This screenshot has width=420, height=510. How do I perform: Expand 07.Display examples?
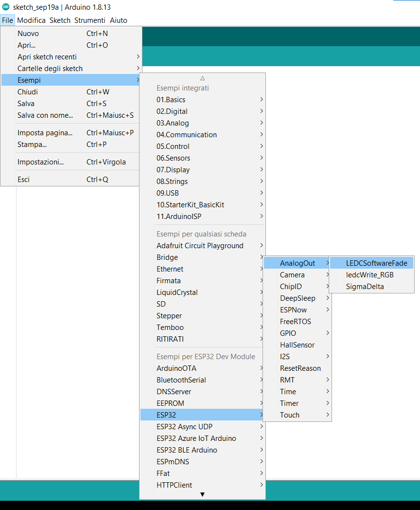point(202,170)
